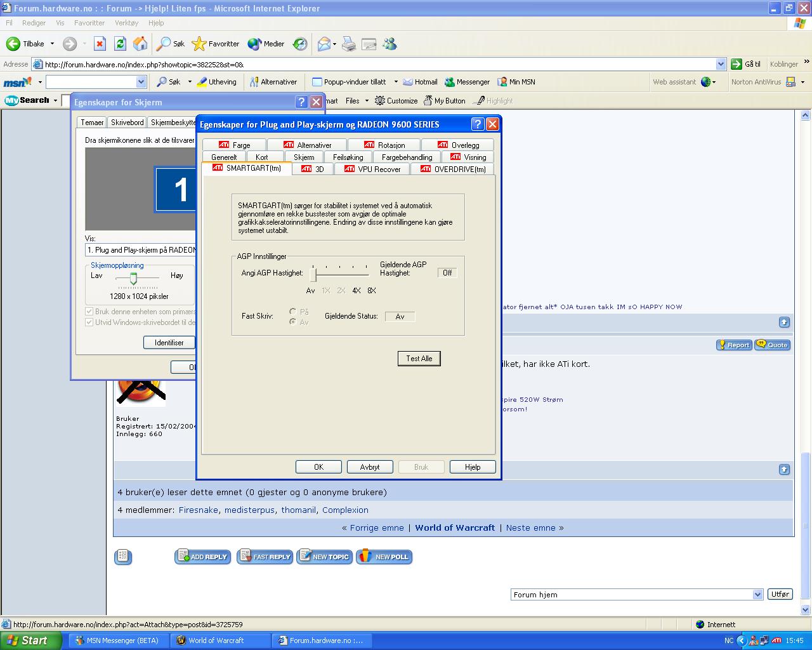Expand the Back button history arrow
Image resolution: width=812 pixels, height=650 pixels.
click(52, 44)
